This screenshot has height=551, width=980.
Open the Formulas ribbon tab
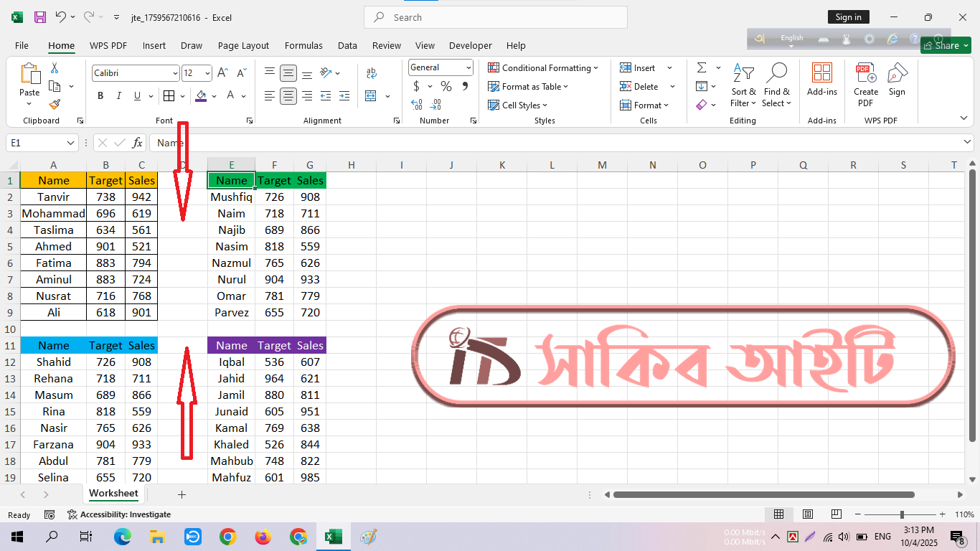[303, 45]
